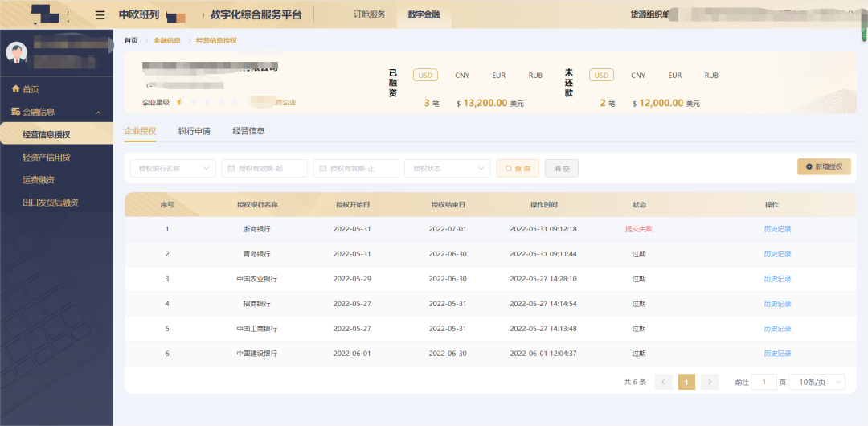Viewport: 868px width, 426px height.
Task: Open 历史记录 for 招商银行
Action: pyautogui.click(x=777, y=304)
